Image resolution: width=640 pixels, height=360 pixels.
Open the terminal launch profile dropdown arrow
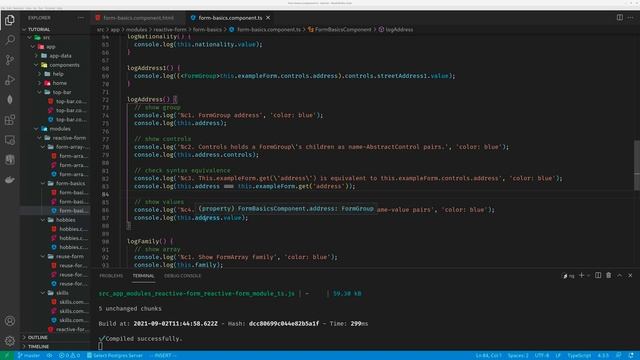[588, 276]
